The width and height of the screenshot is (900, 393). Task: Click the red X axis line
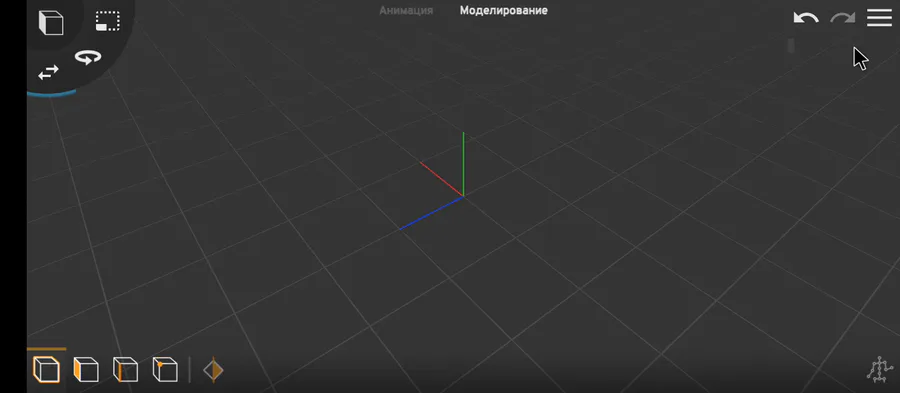click(441, 179)
